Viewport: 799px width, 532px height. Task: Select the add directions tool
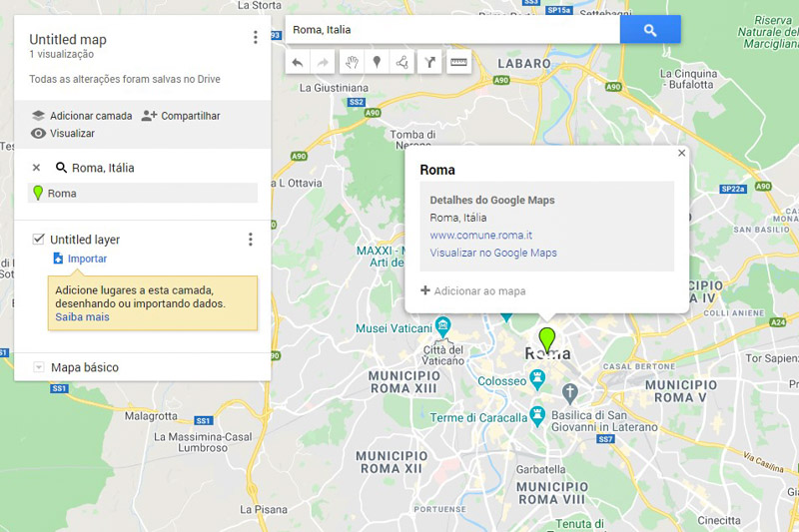429,62
